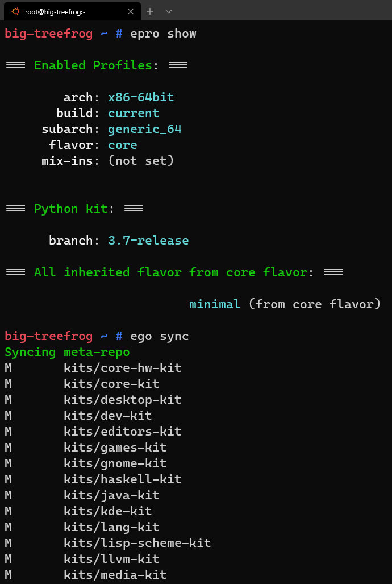This screenshot has height=584, width=392.
Task: Click the 'ego sync' command text
Action: pyautogui.click(x=163, y=336)
